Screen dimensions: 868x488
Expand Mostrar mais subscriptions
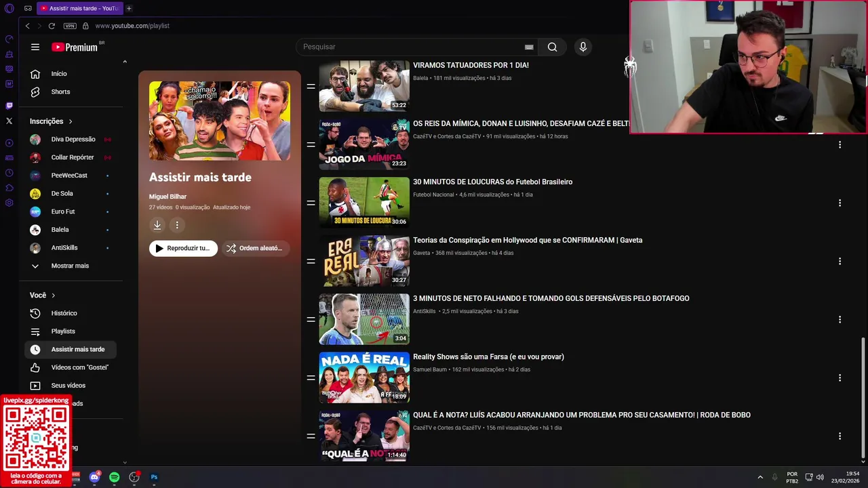[x=71, y=266]
